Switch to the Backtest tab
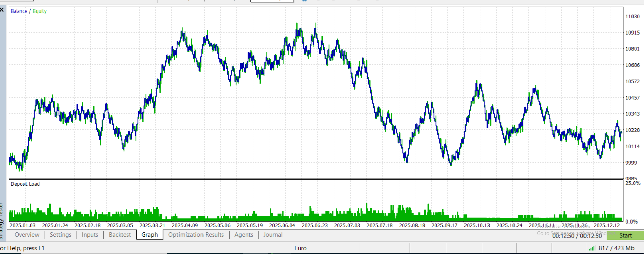Viewport: 644px width, 254px height. click(x=120, y=235)
